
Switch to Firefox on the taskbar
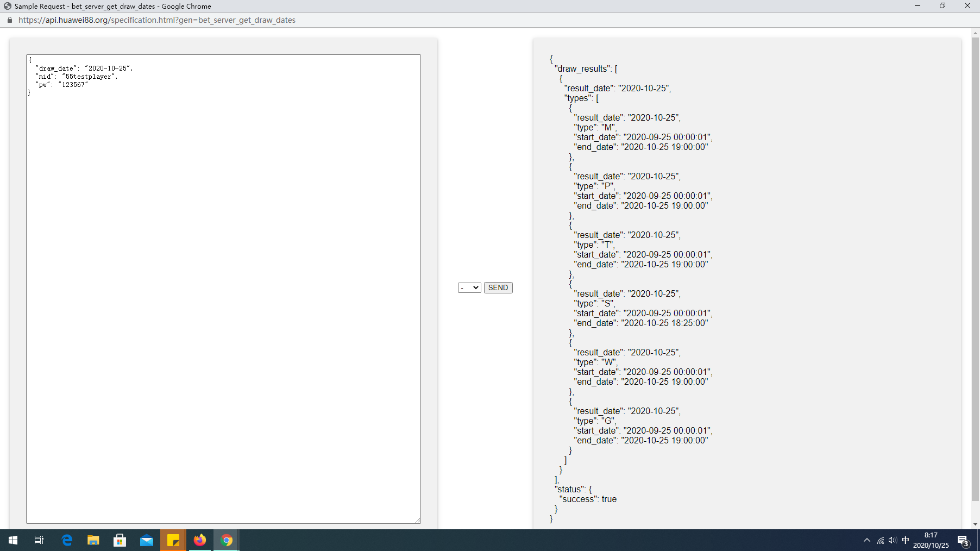pos(200,540)
